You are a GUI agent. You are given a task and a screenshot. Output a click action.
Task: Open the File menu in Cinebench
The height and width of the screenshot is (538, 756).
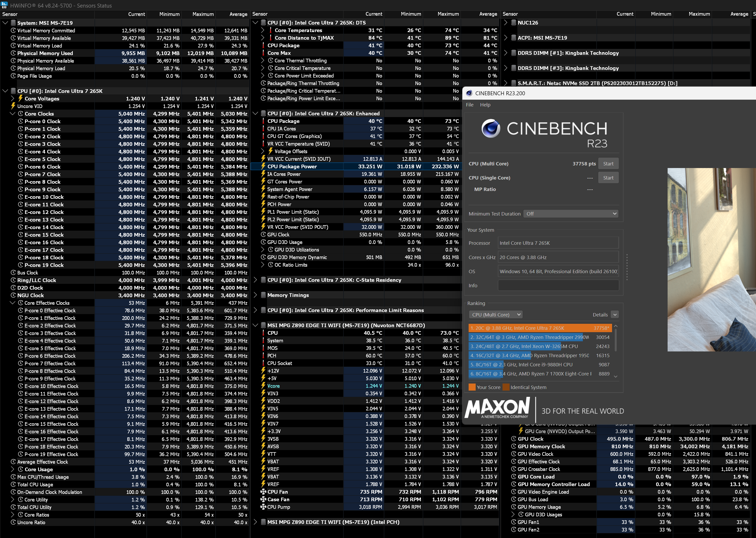(470, 105)
